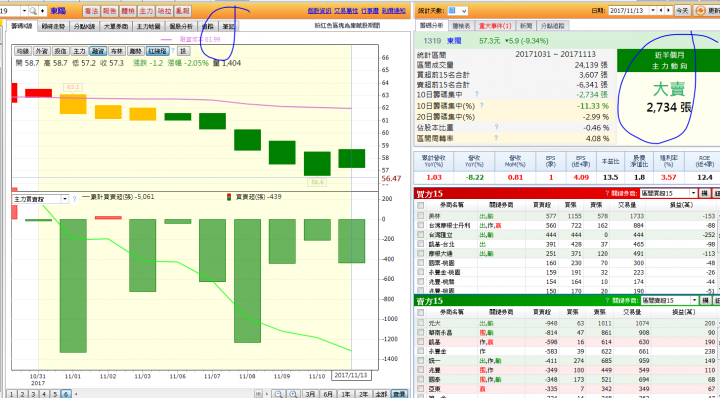The width and height of the screenshot is (720, 398).
Task: Go to the previous date arrow
Action: tap(661, 11)
